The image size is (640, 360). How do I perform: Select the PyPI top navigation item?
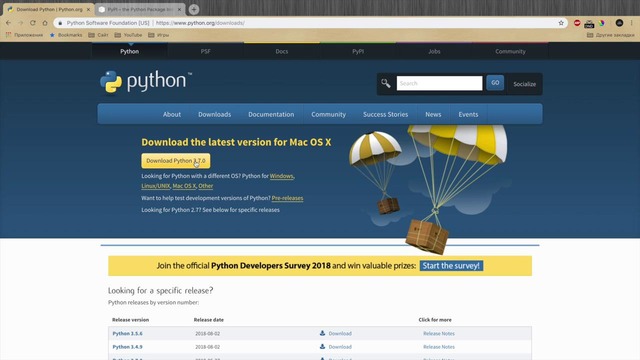[x=358, y=51]
